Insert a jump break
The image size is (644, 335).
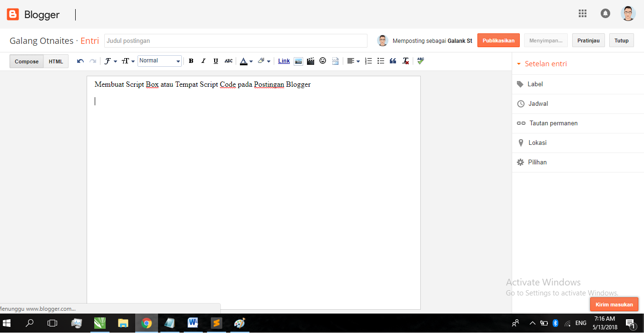(335, 61)
